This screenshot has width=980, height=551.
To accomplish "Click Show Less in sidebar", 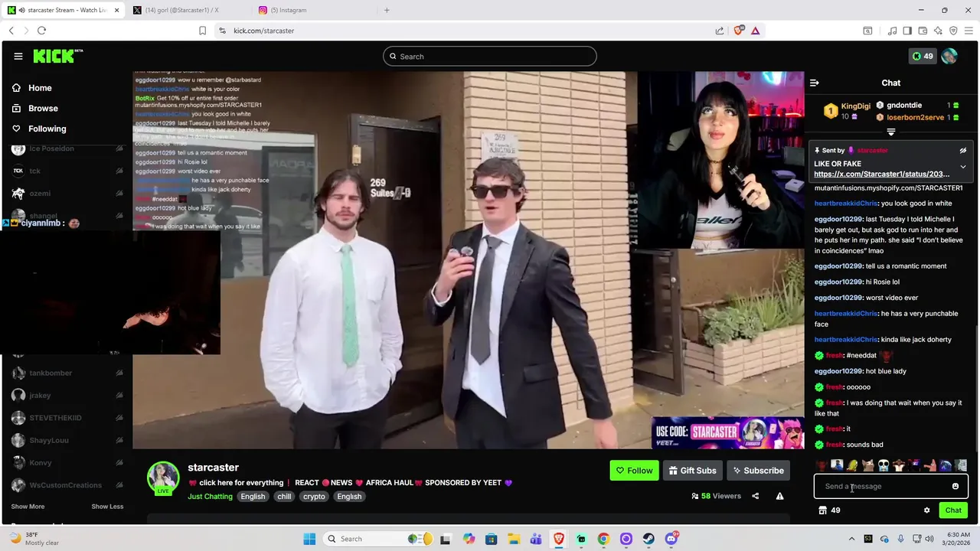I will tap(107, 507).
